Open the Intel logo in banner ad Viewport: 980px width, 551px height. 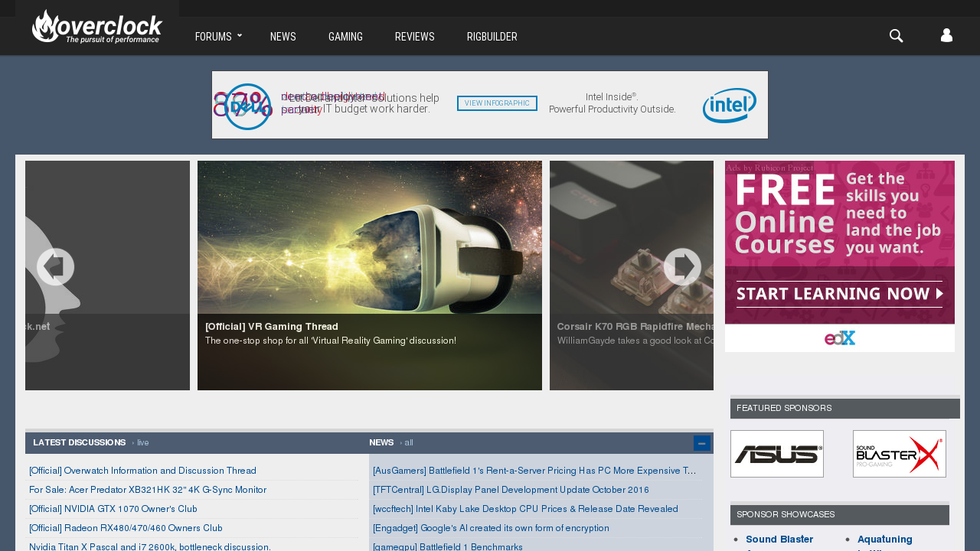pyautogui.click(x=730, y=105)
